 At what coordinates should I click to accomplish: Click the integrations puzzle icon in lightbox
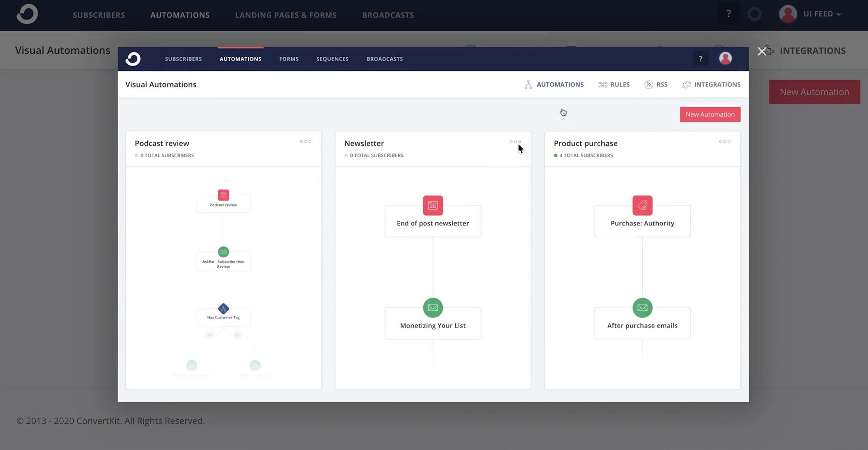point(686,84)
